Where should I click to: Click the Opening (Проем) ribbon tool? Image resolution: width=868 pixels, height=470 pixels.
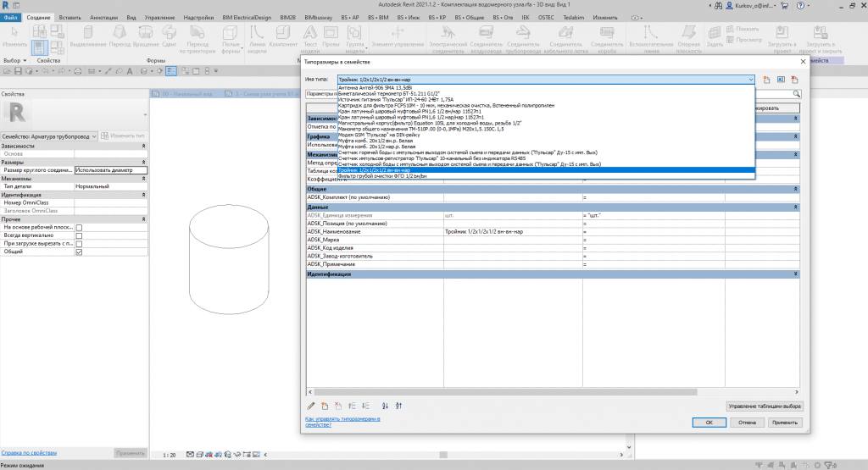pos(331,36)
